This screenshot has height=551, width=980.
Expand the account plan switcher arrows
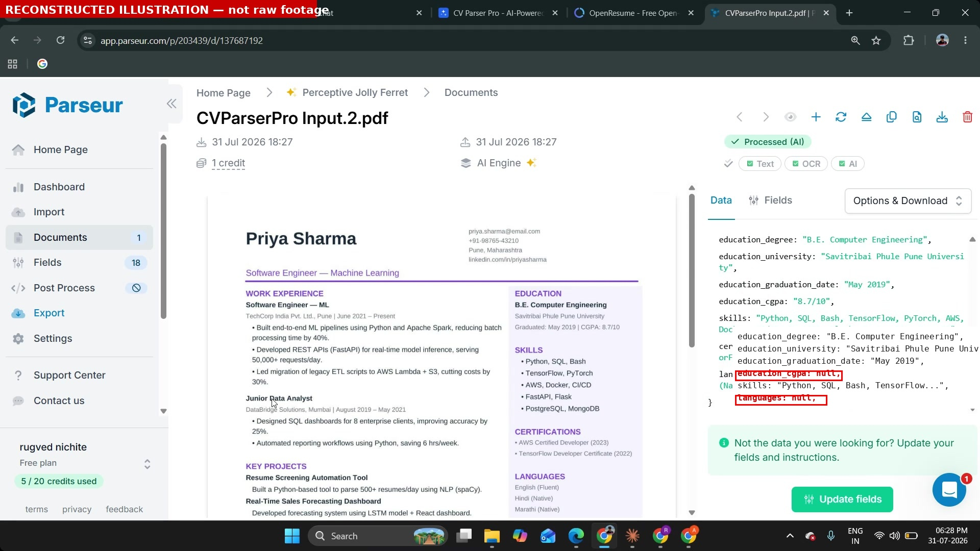click(x=147, y=464)
